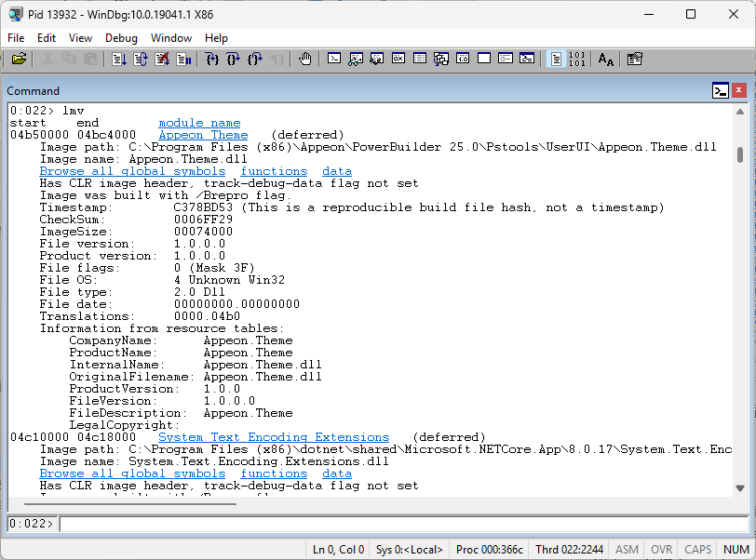Click the Font 'AA' toolbar icon
This screenshot has width=756, height=560.
click(x=606, y=59)
